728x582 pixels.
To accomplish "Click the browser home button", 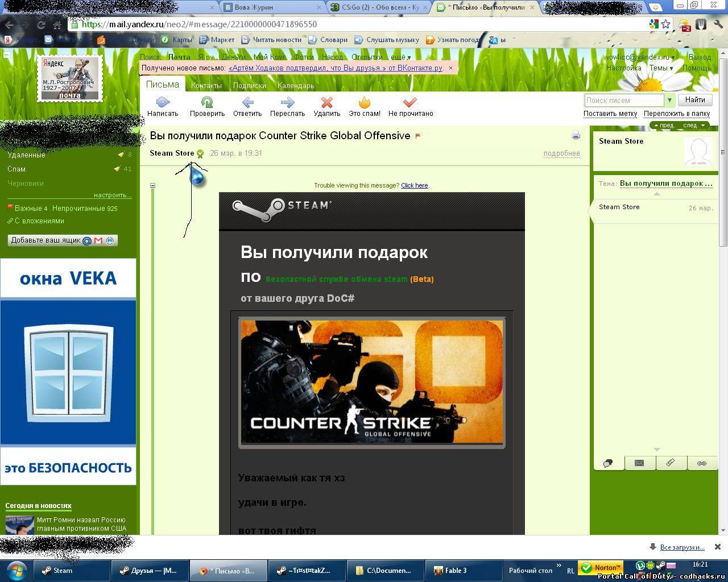I will 57,24.
